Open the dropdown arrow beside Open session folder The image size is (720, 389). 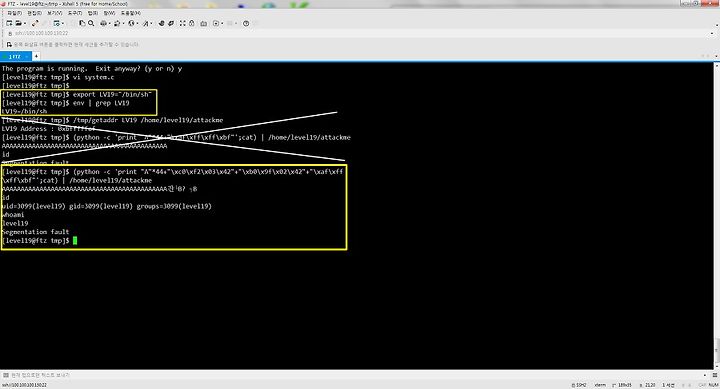pos(24,23)
